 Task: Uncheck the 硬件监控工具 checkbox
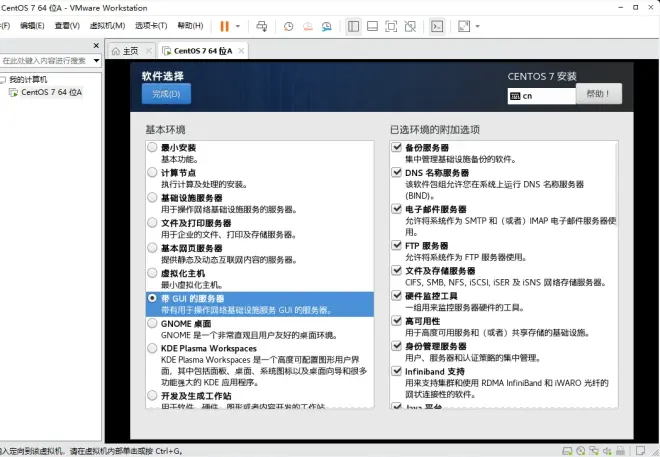(x=397, y=295)
